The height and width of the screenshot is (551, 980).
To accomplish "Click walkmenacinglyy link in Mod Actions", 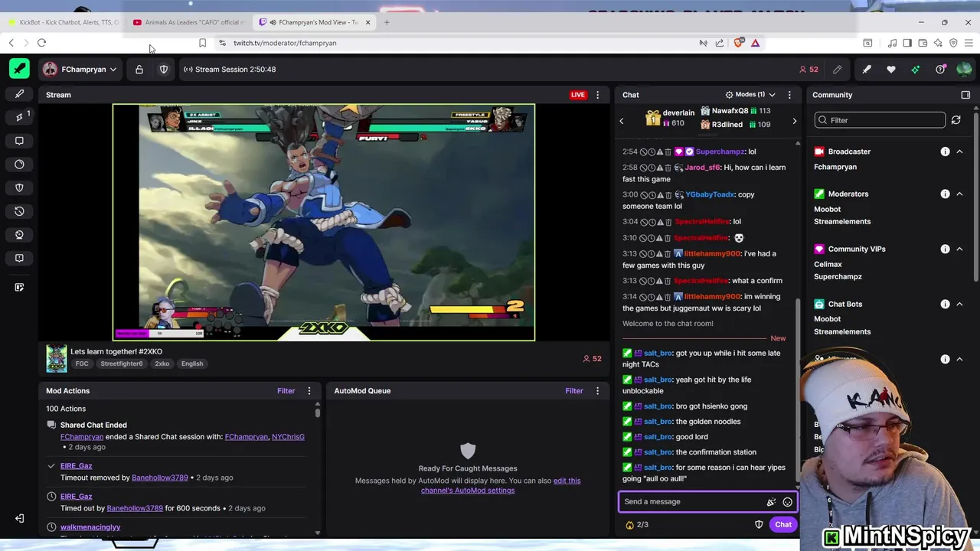I will pos(90,527).
